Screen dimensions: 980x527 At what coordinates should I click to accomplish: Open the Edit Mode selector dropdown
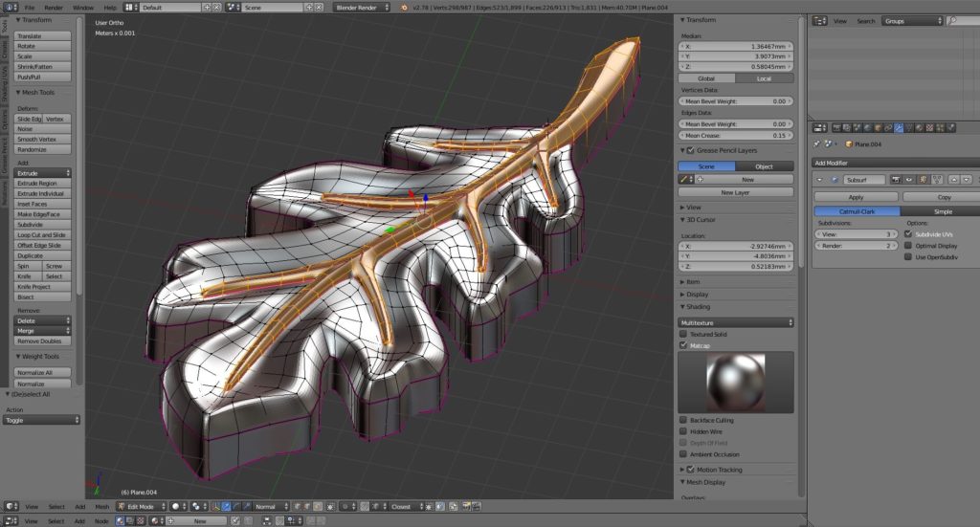139,506
